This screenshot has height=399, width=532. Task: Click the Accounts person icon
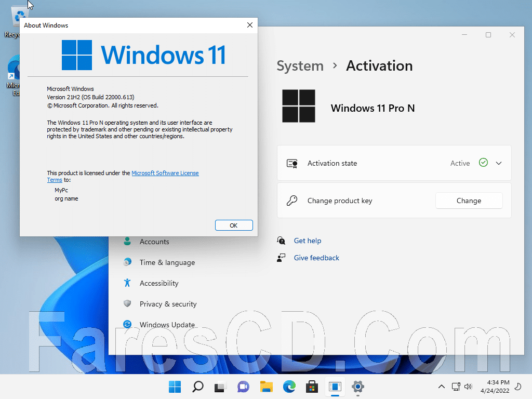tap(127, 241)
